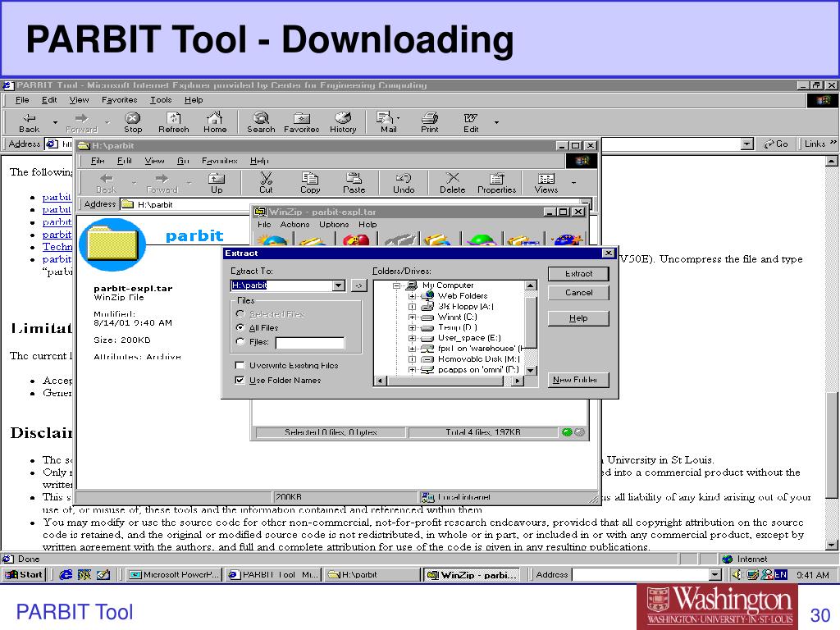The height and width of the screenshot is (630, 840).
Task: Click the Techn hyperlink on the page
Action: (x=57, y=247)
